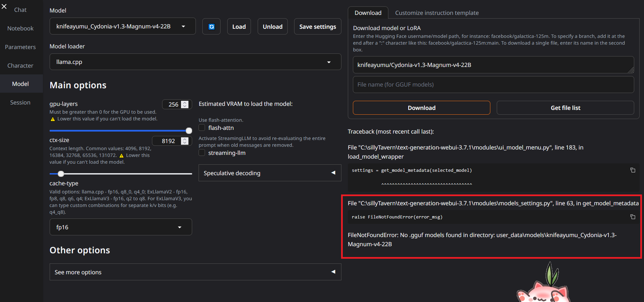Copy the get_model_metadata code snippet
The image size is (644, 302).
633,170
